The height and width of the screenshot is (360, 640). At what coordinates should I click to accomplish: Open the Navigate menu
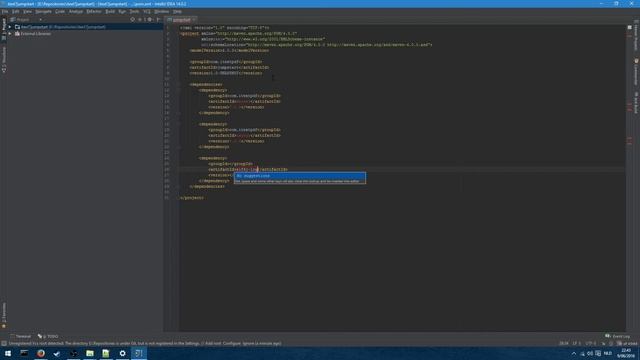[43, 11]
